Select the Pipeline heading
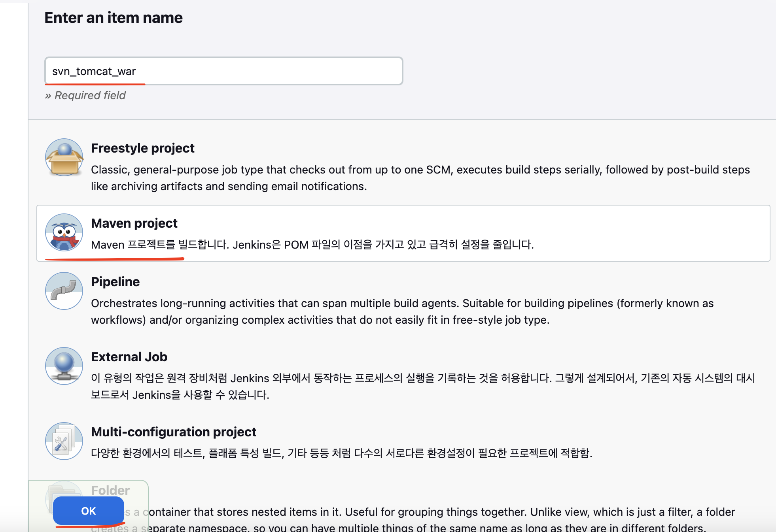Image resolution: width=776 pixels, height=532 pixels. coord(115,282)
